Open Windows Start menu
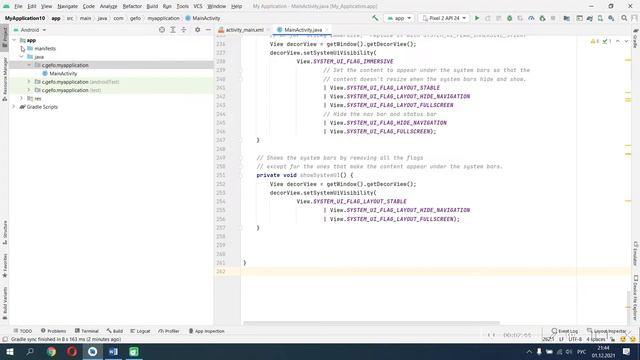Image resolution: width=640 pixels, height=360 pixels. click(x=9, y=351)
